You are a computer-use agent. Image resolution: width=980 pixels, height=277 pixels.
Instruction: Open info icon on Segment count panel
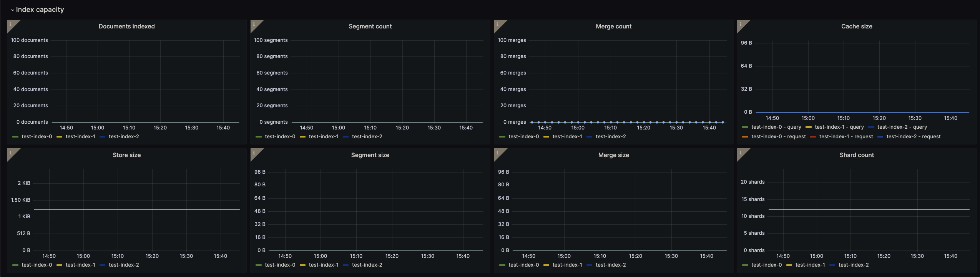[254, 24]
